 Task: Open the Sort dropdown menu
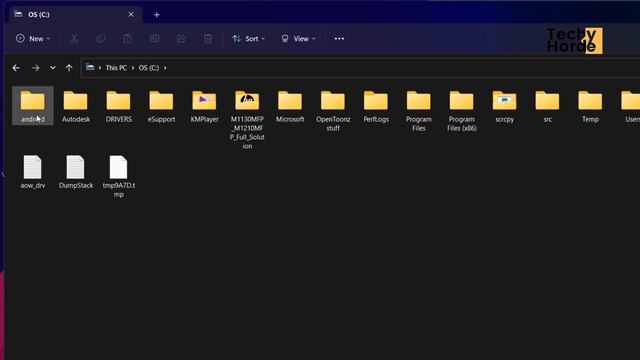[x=249, y=39]
